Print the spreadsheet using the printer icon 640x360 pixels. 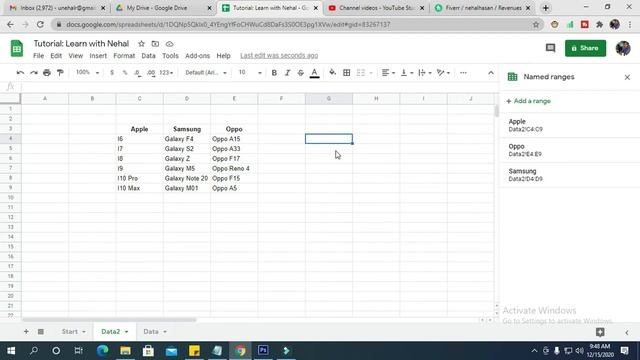[47, 73]
